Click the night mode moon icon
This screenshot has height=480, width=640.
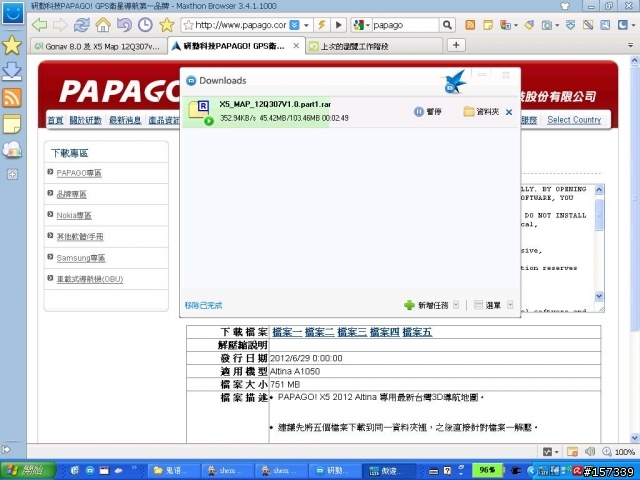tap(622, 25)
